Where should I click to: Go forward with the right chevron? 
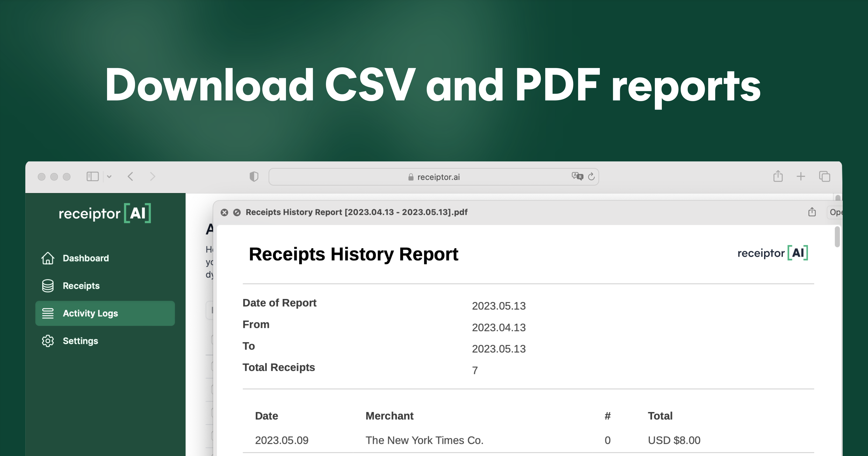[x=153, y=176]
